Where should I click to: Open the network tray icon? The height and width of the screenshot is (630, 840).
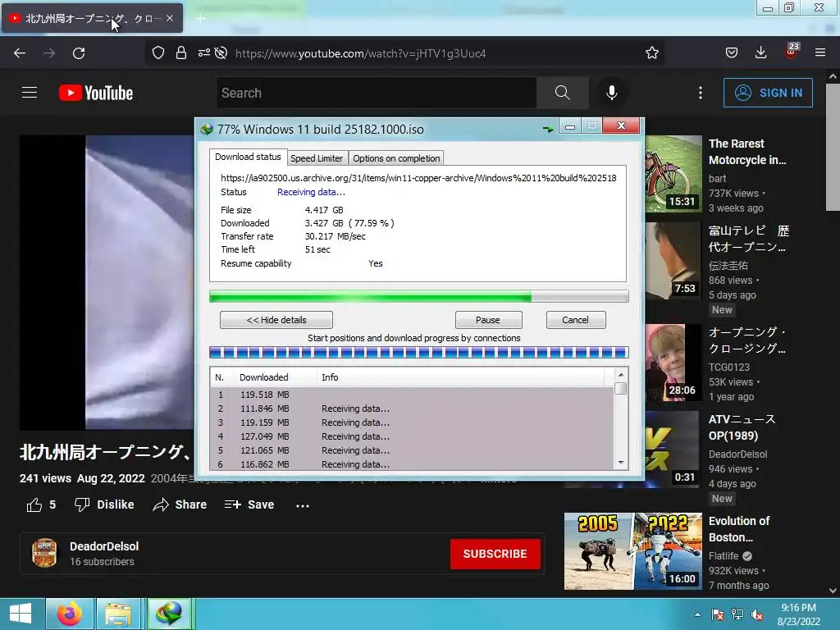pyautogui.click(x=737, y=614)
